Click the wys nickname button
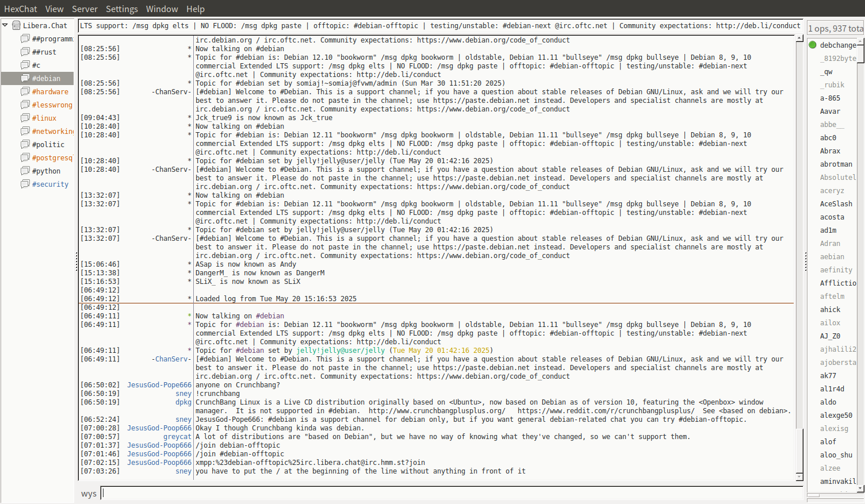The width and height of the screenshot is (865, 504). coord(89,493)
